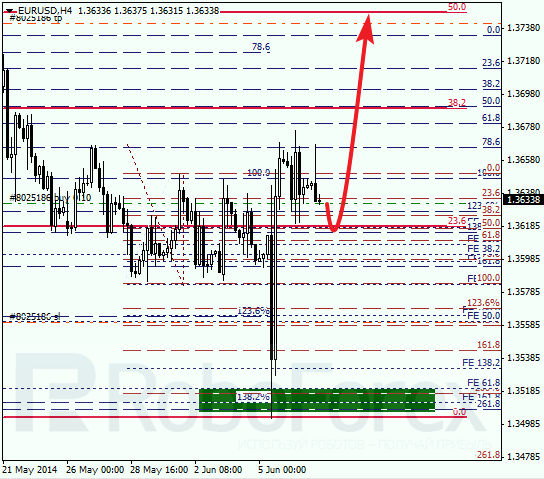
Task: Select the #8025186 tp order label
Action: [36, 18]
